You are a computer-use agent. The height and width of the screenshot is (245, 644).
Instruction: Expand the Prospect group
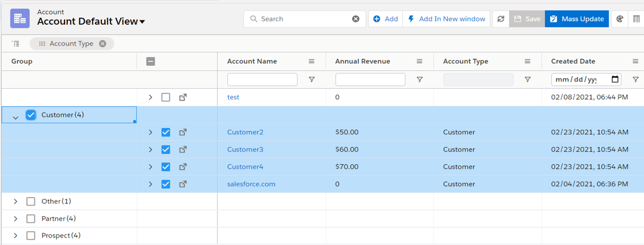point(16,236)
